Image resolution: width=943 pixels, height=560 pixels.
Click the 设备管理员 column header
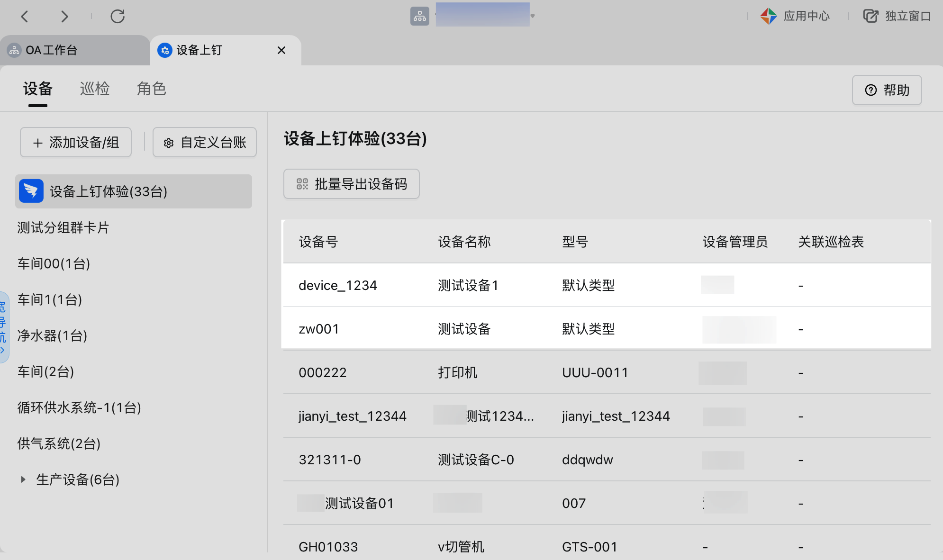[x=735, y=242]
